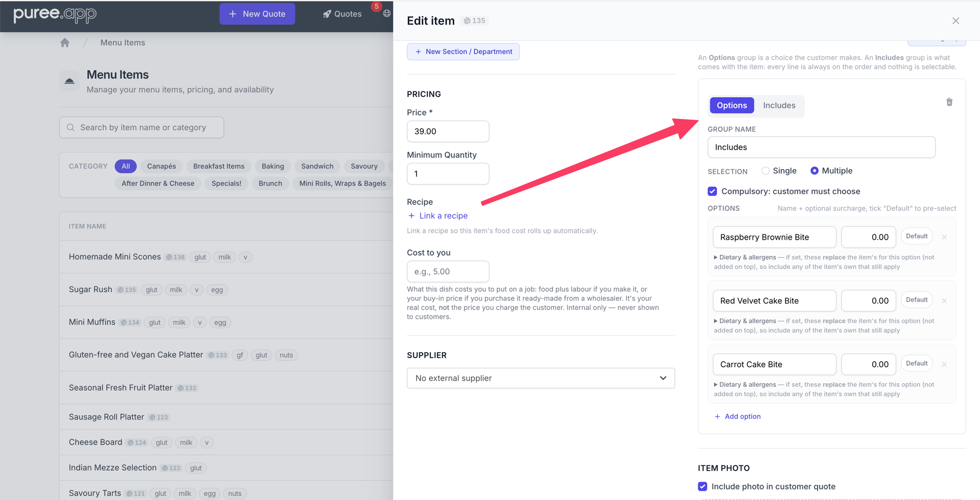
Task: Set Carrot Cake Bite as Default
Action: pos(916,364)
